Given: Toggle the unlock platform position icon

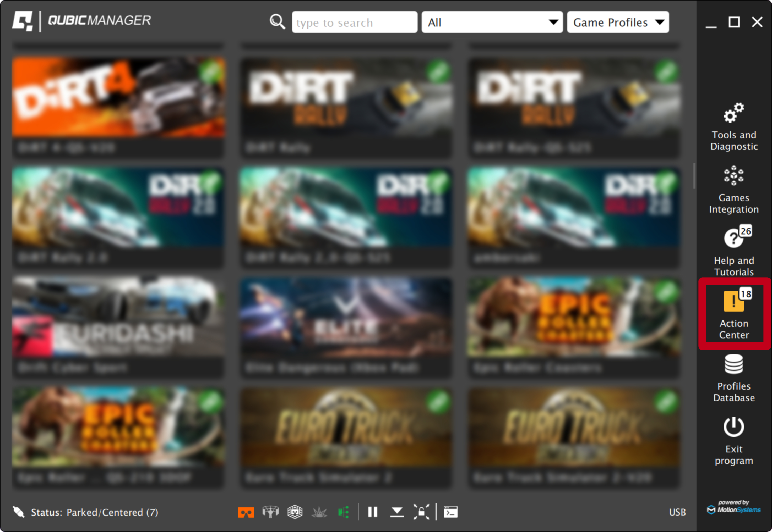Looking at the screenshot, I should [421, 512].
